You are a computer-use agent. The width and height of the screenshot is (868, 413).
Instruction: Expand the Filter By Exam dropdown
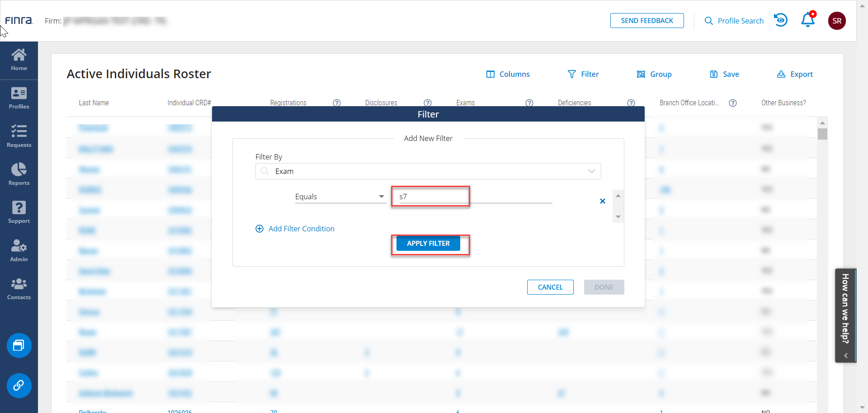591,171
